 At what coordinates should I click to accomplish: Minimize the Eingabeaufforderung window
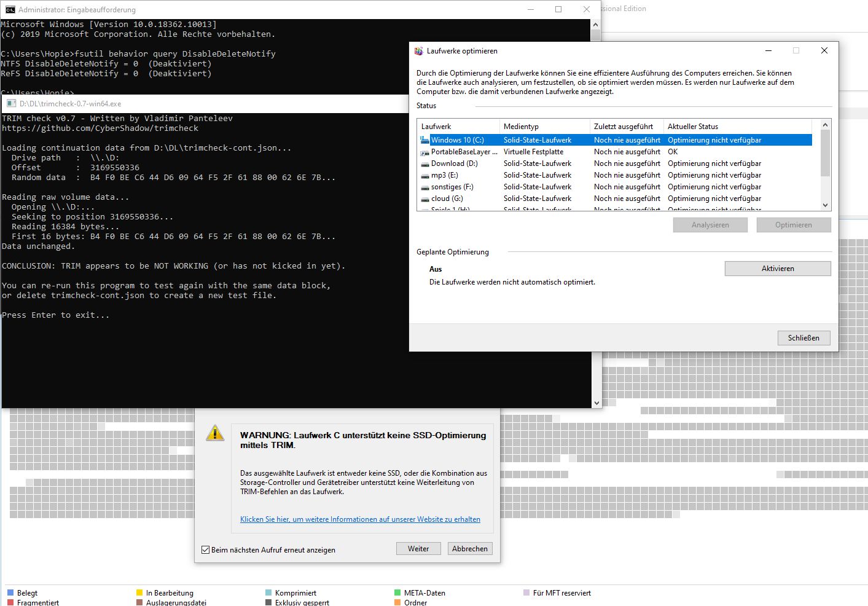[x=531, y=9]
